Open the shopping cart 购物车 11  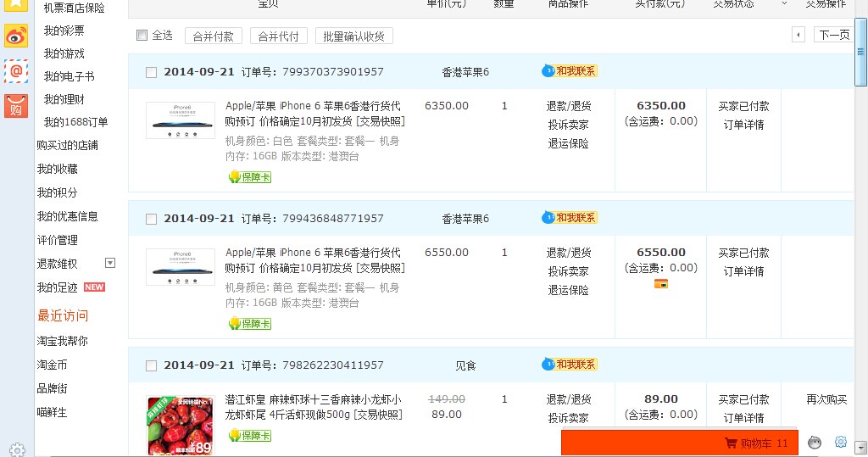click(x=680, y=443)
